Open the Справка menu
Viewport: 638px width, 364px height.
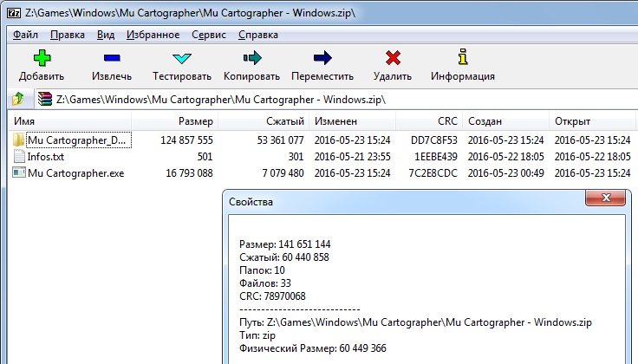(258, 35)
